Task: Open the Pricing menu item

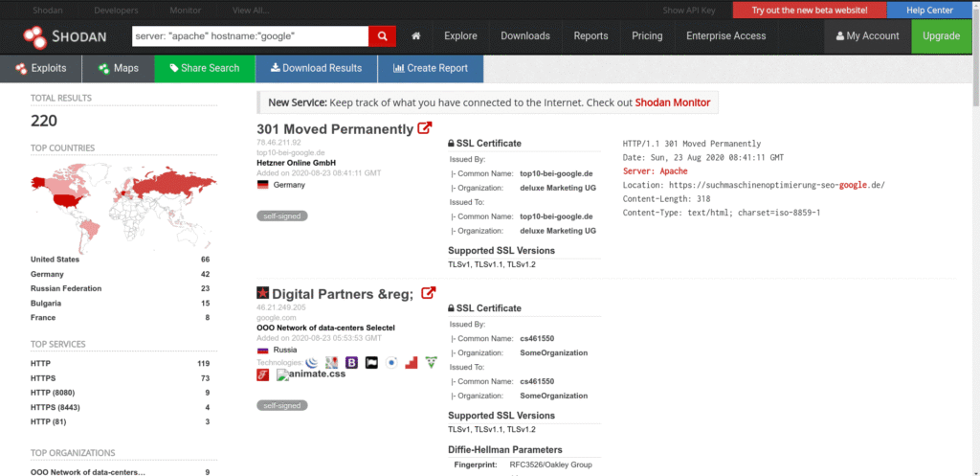Action: pos(647,36)
